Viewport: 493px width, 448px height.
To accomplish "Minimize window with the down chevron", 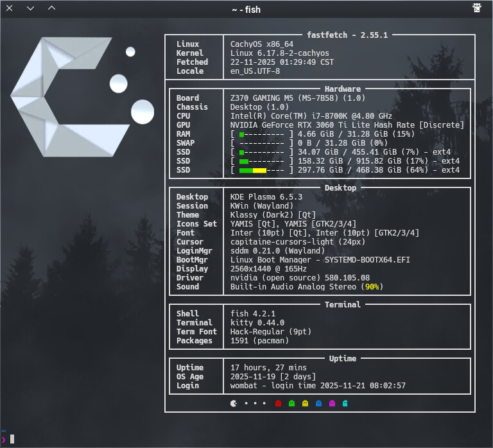I will [x=31, y=8].
